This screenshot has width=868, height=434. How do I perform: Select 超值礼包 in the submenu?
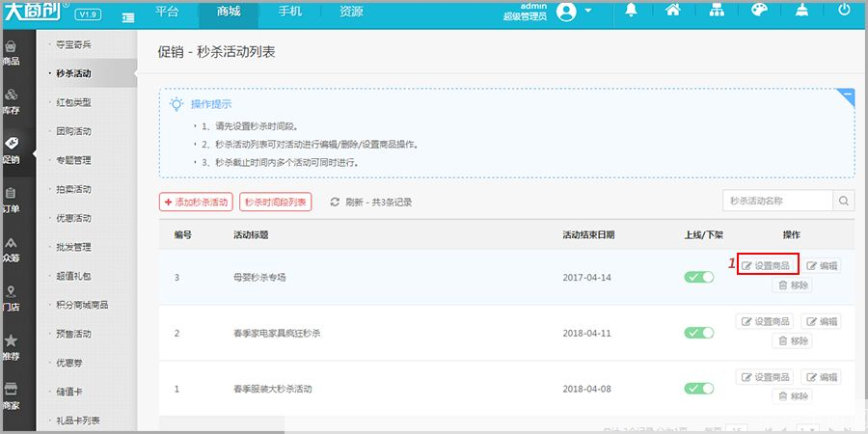[73, 276]
